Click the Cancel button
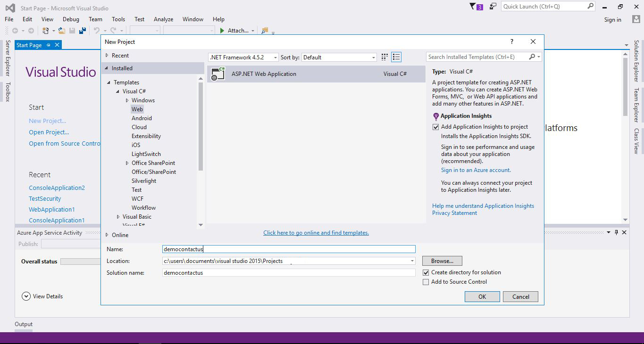Viewport: 644px width, 344px height. pos(521,296)
